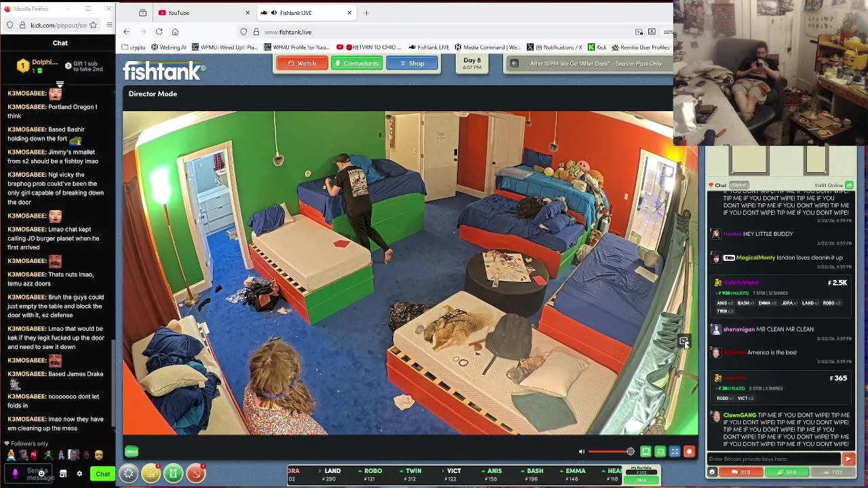Click the fishtank logo
The width and height of the screenshot is (868, 488).
(163, 70)
